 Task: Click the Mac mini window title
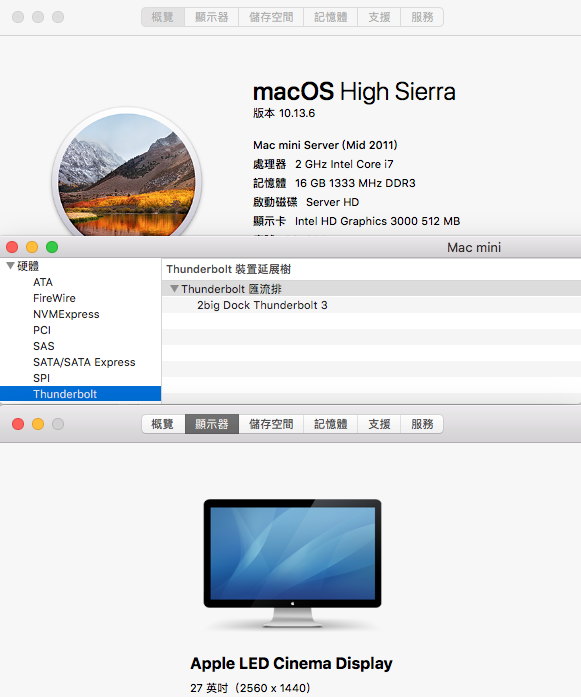474,248
